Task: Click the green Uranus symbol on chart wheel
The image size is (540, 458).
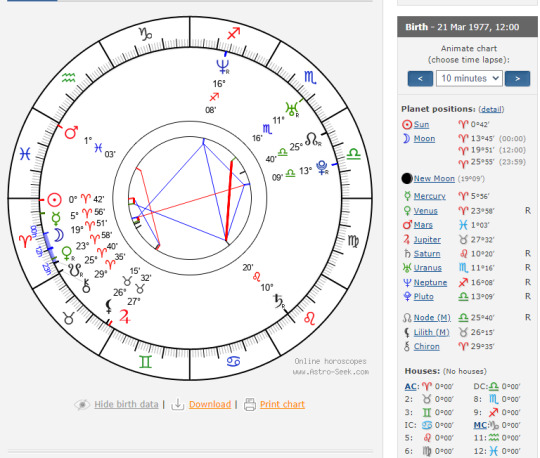Action: click(x=292, y=110)
